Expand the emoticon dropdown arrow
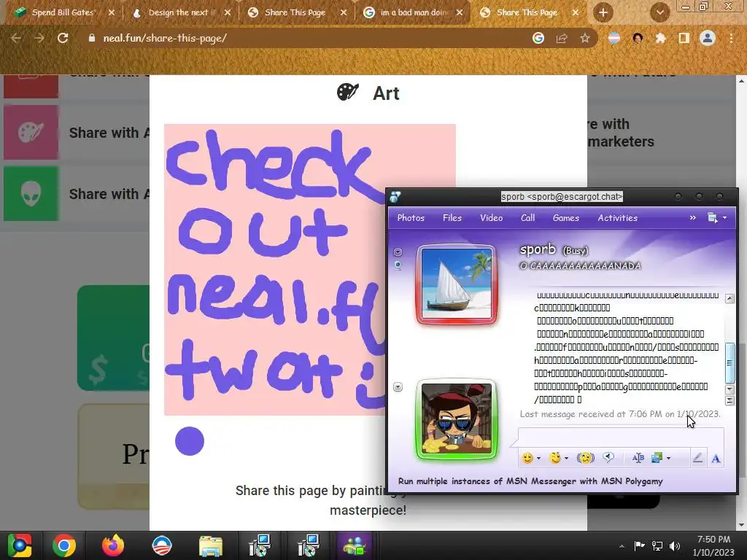Screen dimensions: 747x560 click(x=539, y=458)
